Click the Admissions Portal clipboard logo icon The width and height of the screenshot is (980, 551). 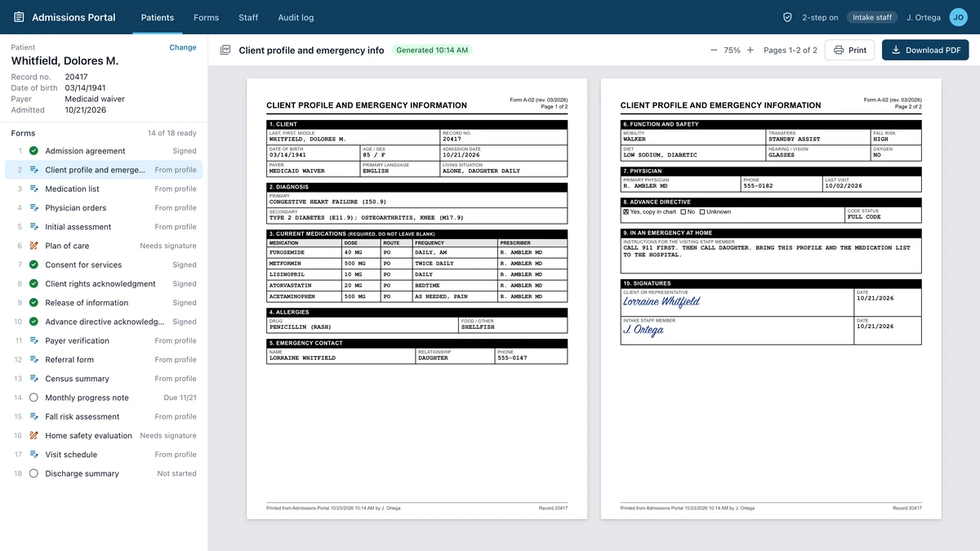pyautogui.click(x=19, y=17)
